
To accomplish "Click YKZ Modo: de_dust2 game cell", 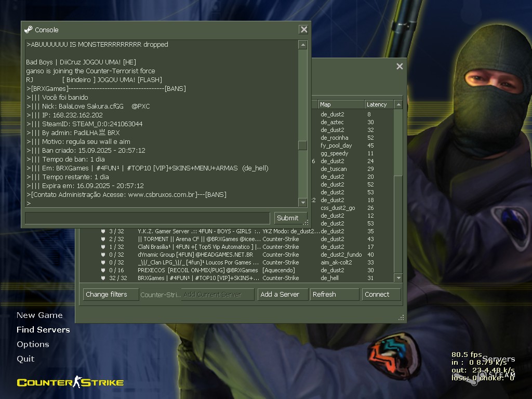I will click(291, 231).
